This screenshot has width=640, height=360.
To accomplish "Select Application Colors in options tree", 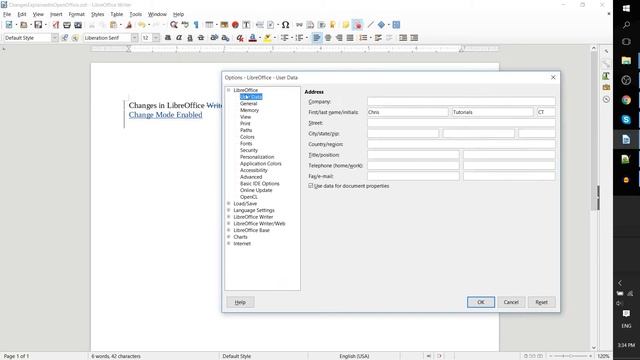I will pos(260,164).
